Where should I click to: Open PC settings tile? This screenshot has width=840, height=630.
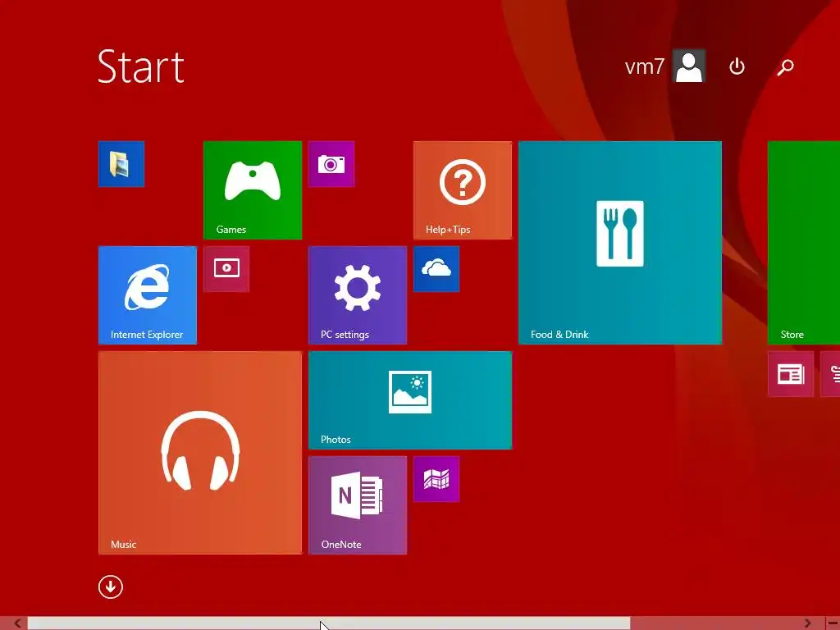pyautogui.click(x=358, y=295)
